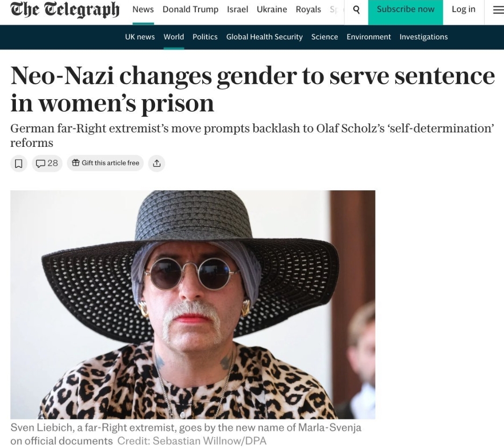Open the Royals section
This screenshot has height=447, width=504.
(x=308, y=10)
